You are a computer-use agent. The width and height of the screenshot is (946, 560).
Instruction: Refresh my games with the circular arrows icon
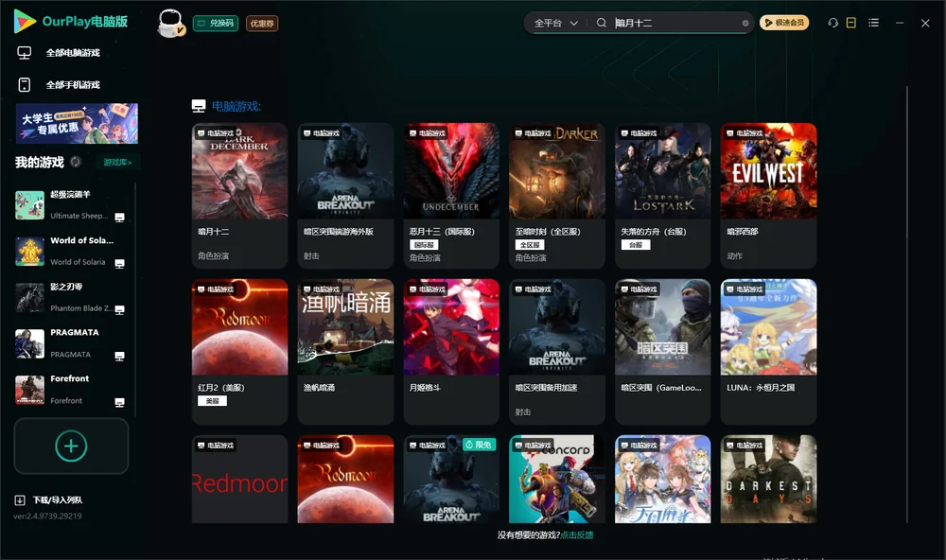76,162
